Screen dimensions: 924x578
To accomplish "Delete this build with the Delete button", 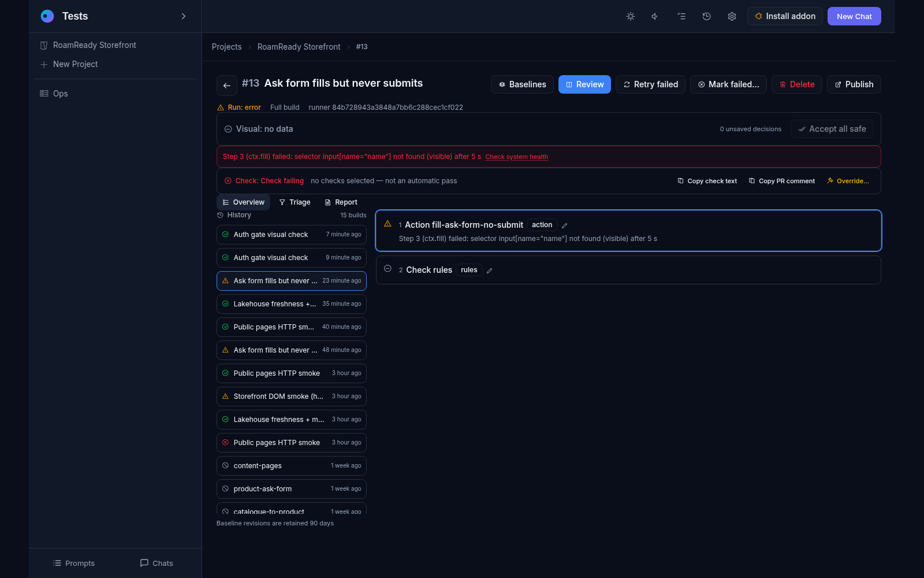I will (797, 84).
